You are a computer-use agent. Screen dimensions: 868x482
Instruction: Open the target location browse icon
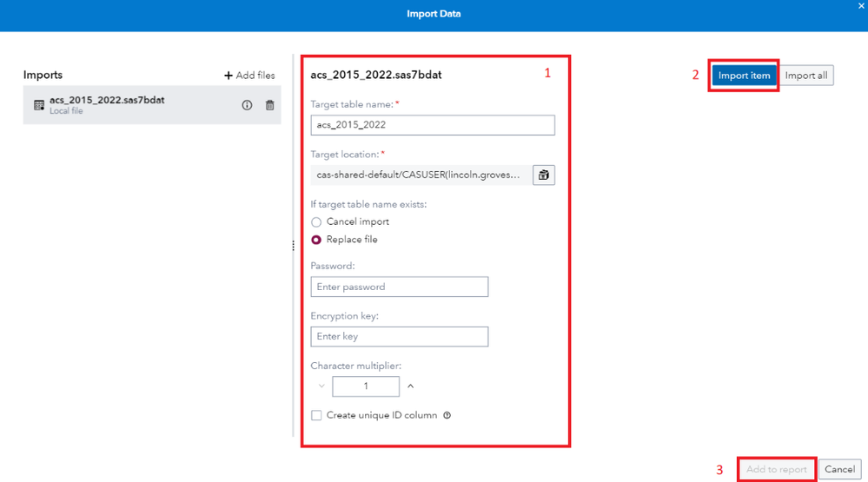click(543, 175)
